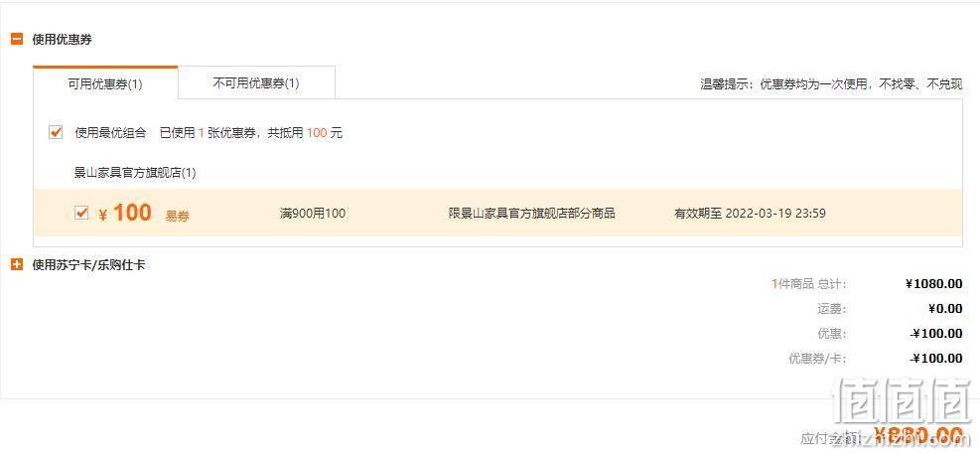The height and width of the screenshot is (456, 980).
Task: Switch to the 可用优惠券(1) tab
Action: 105,83
